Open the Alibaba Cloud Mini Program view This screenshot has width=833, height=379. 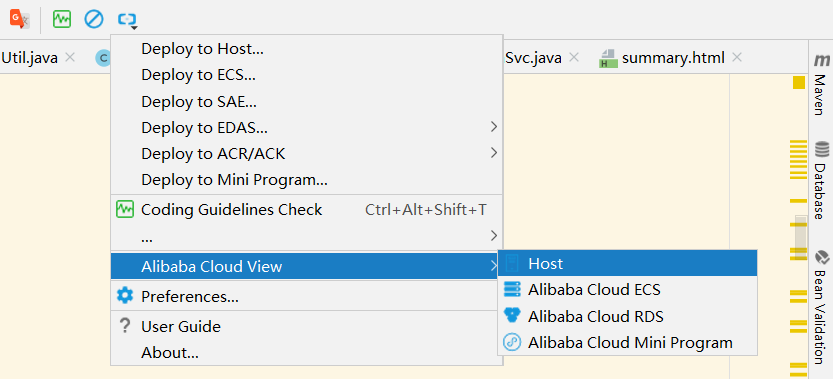click(627, 343)
